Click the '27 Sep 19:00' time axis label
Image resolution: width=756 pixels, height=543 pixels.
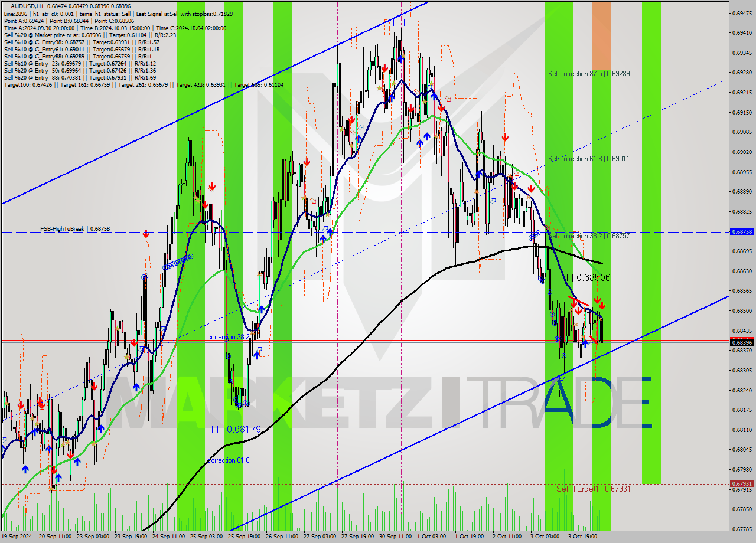358,537
